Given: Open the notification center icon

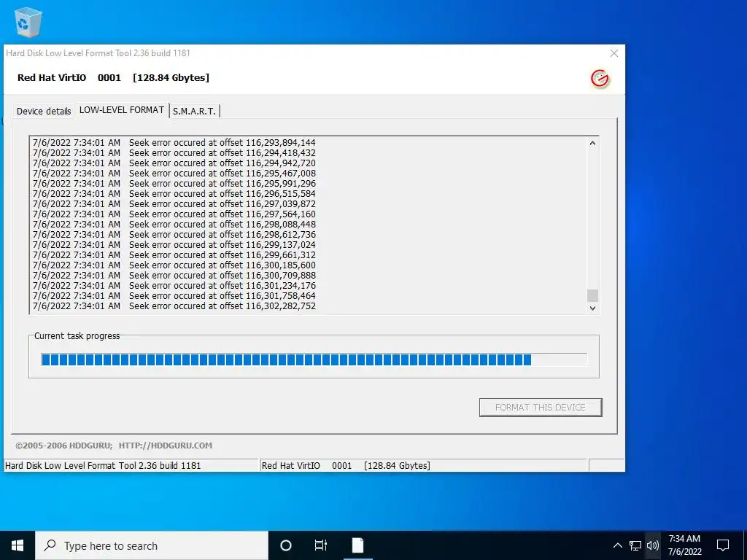Looking at the screenshot, I should click(723, 545).
